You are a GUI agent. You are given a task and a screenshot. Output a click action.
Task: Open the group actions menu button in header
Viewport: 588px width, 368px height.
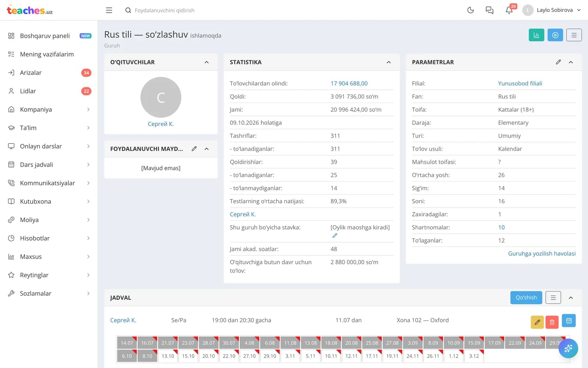pos(574,35)
